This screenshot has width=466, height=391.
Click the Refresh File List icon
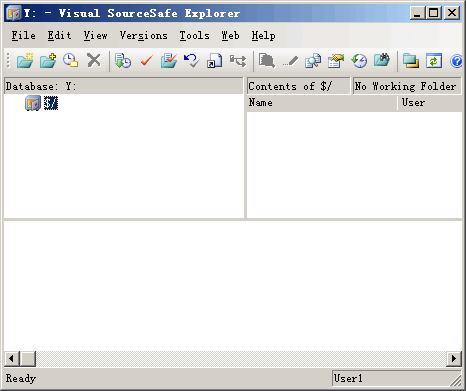[x=434, y=61]
